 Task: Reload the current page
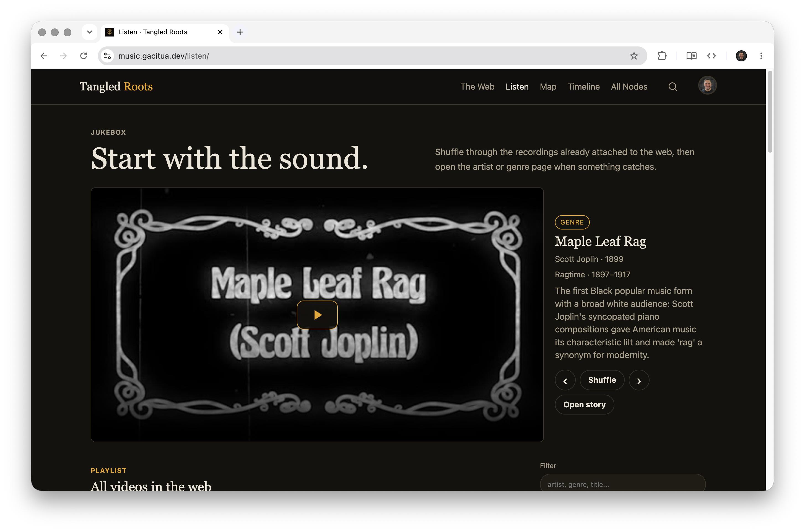(x=84, y=56)
